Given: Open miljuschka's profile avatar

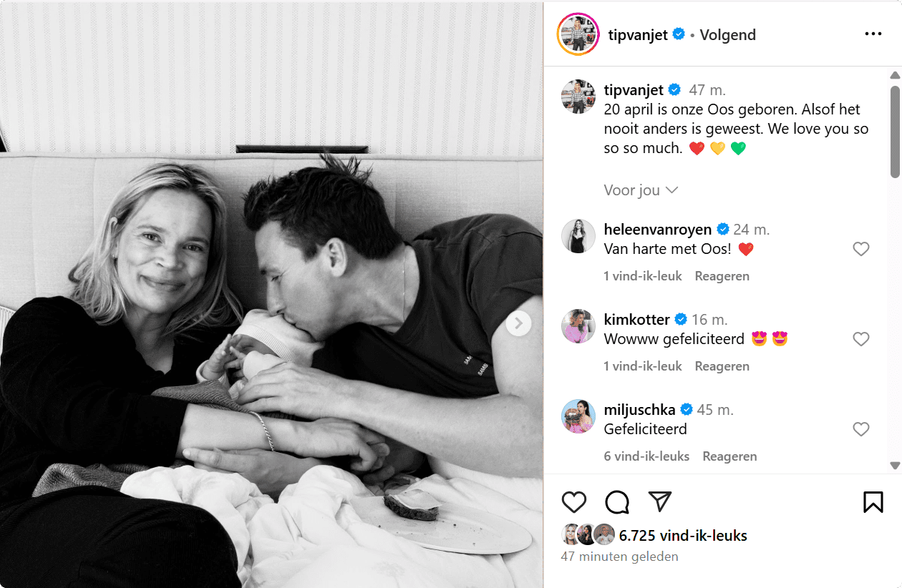Looking at the screenshot, I should coord(578,416).
